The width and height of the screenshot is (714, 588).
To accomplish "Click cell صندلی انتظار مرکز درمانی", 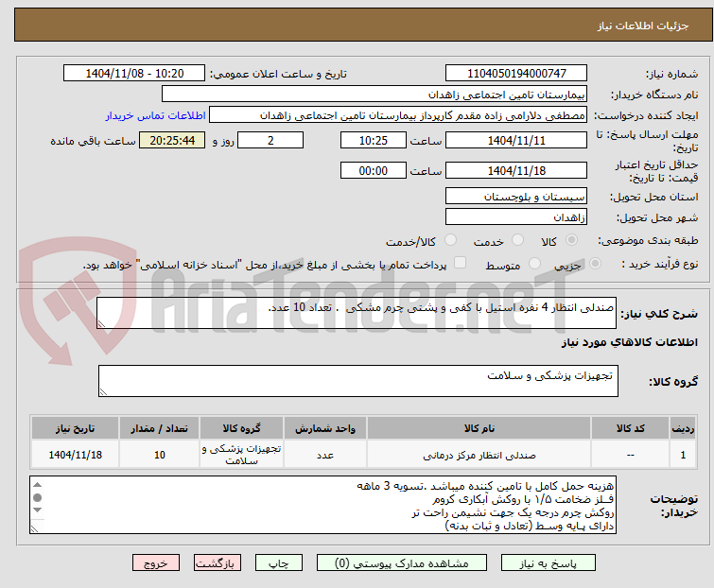I will [x=479, y=455].
